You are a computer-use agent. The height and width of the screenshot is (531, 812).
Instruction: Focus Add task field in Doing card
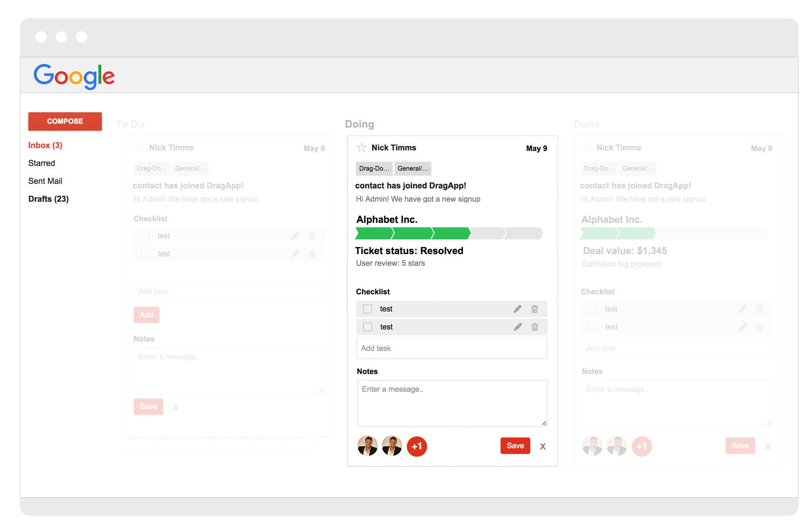pyautogui.click(x=451, y=348)
